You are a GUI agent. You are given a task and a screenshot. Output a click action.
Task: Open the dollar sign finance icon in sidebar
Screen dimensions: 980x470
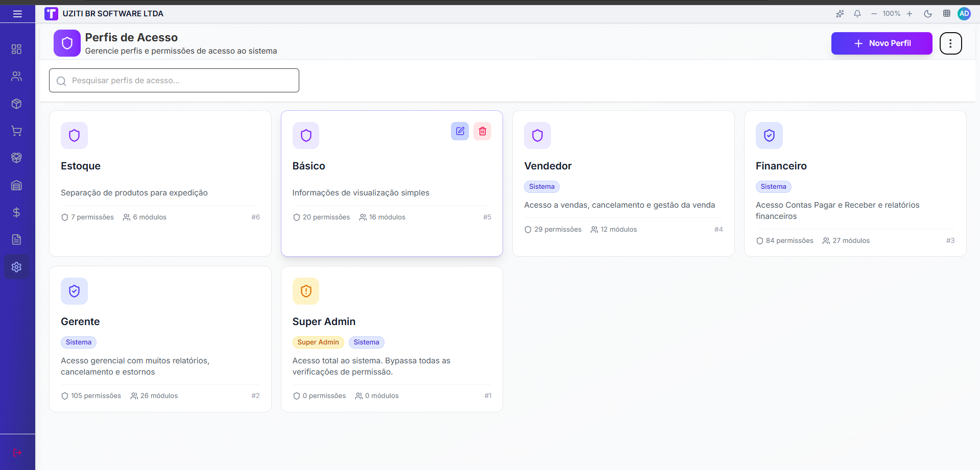[16, 212]
